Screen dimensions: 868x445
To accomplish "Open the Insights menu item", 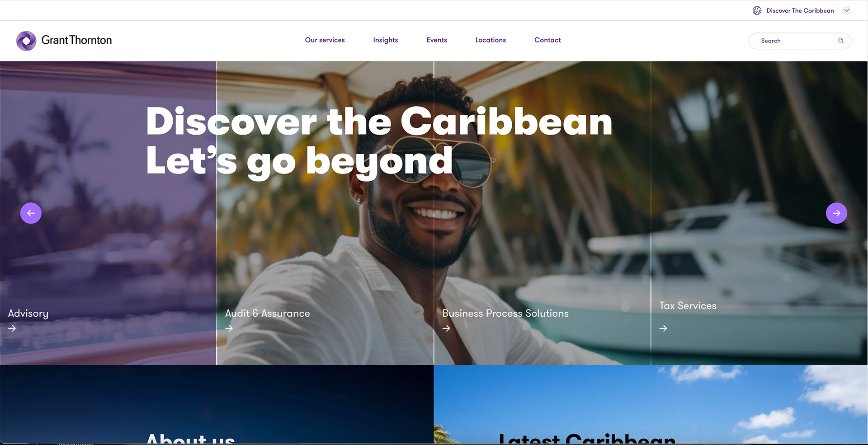I will tap(386, 40).
